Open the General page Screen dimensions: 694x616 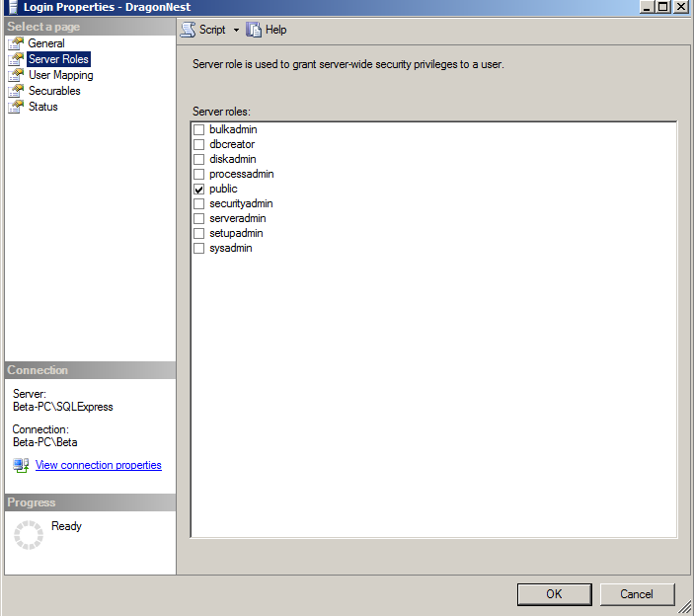46,43
